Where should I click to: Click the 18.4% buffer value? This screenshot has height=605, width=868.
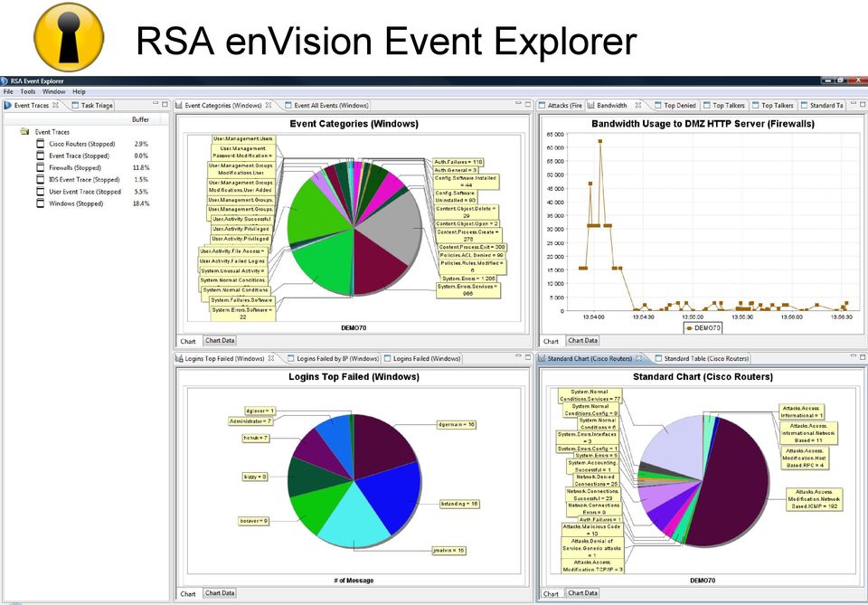coord(141,203)
